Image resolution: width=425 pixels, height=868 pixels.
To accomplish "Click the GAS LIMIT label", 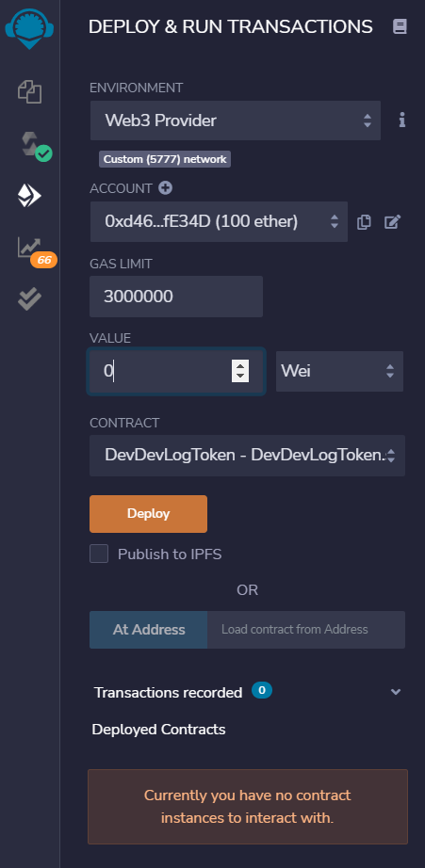I will [121, 264].
